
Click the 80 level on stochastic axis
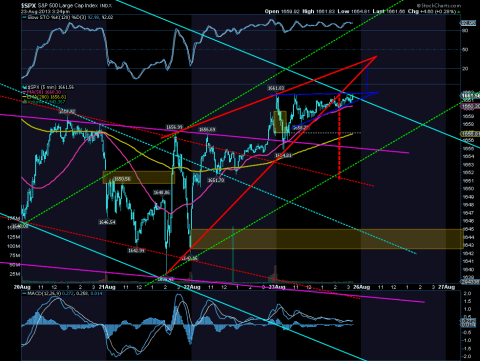click(465, 31)
